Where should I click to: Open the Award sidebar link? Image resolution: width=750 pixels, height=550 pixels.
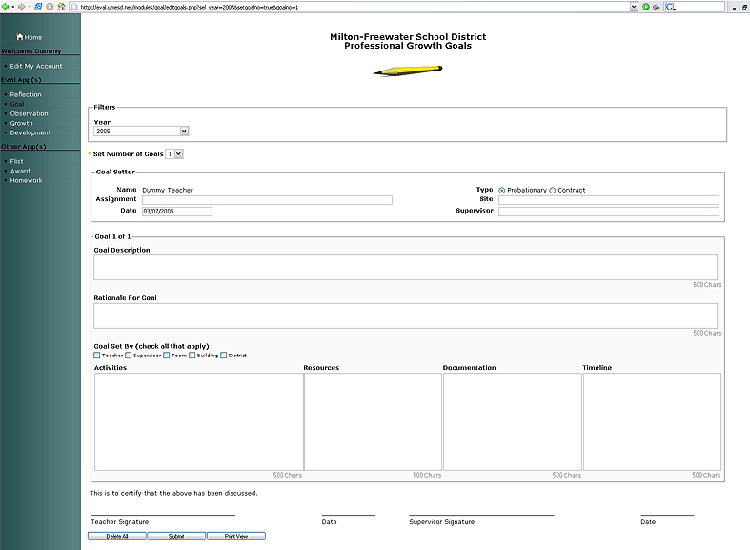(x=20, y=171)
